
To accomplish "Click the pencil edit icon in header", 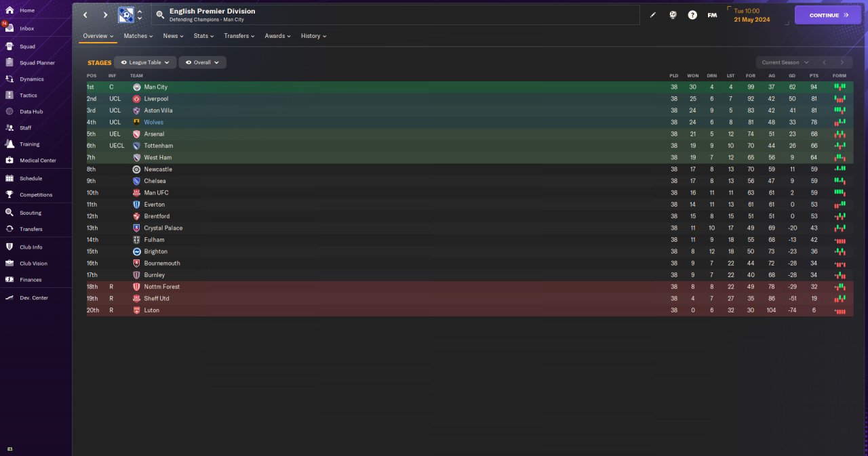I will (653, 15).
